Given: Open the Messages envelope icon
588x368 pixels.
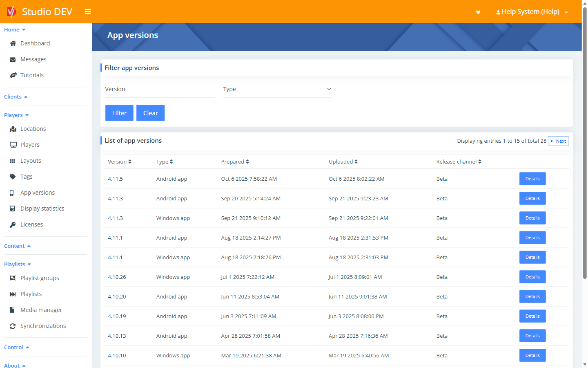Looking at the screenshot, I should [x=13, y=59].
